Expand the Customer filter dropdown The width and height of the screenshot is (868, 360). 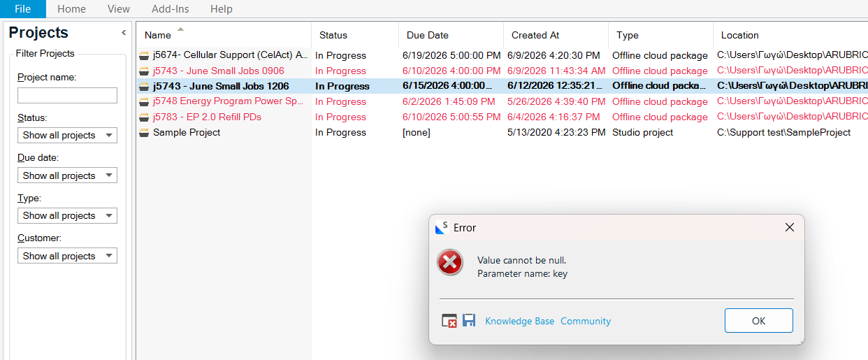[67, 256]
